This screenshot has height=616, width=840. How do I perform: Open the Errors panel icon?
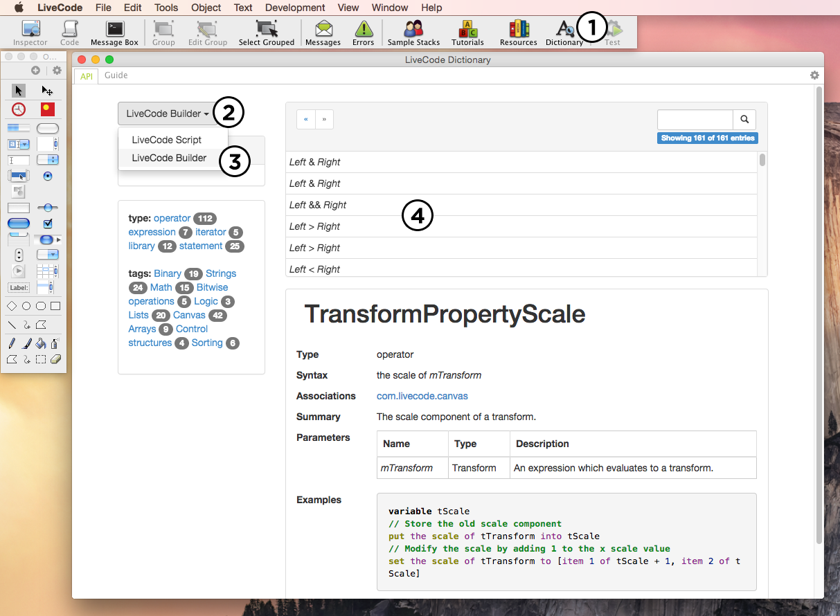point(363,30)
